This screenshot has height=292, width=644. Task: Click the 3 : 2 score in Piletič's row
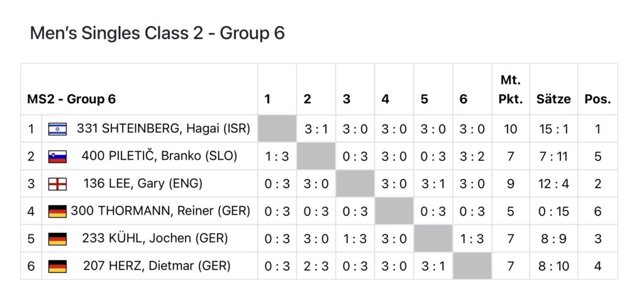472,157
